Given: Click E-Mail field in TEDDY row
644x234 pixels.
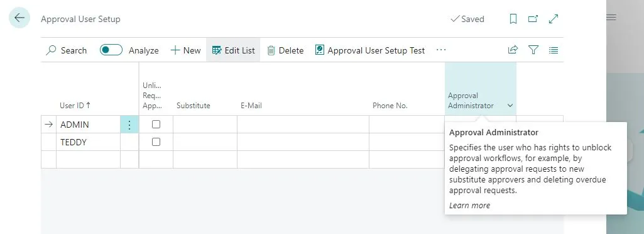Looking at the screenshot, I should pos(303,142).
